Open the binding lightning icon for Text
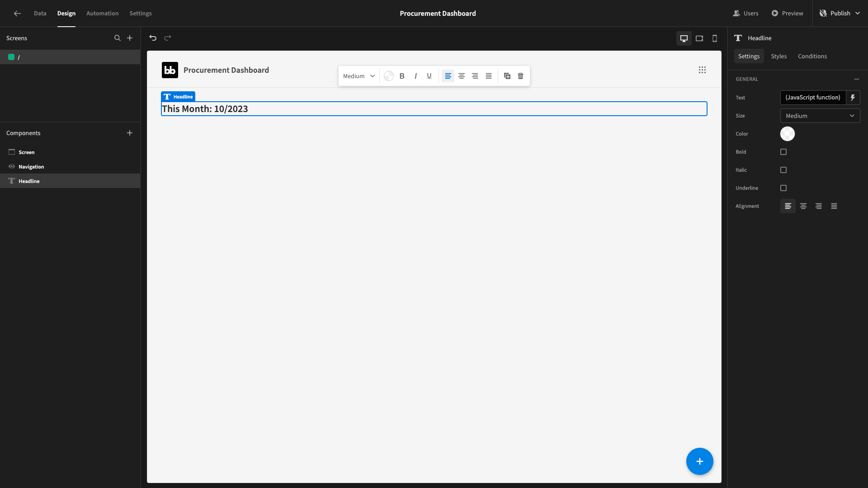The width and height of the screenshot is (868, 488). point(853,98)
